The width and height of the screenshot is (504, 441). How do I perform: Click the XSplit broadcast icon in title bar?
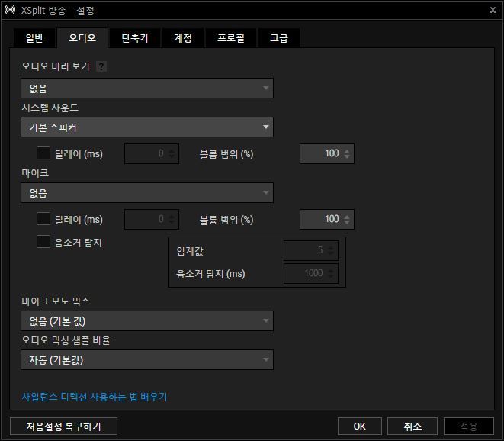pos(10,10)
